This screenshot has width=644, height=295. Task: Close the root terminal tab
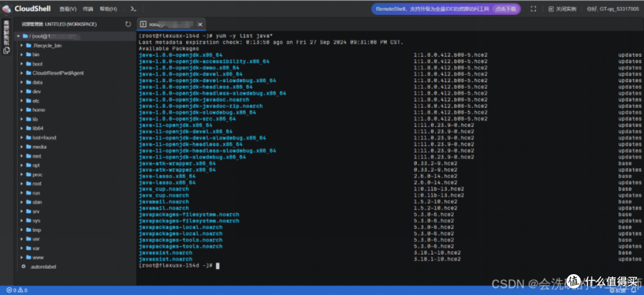tap(200, 24)
